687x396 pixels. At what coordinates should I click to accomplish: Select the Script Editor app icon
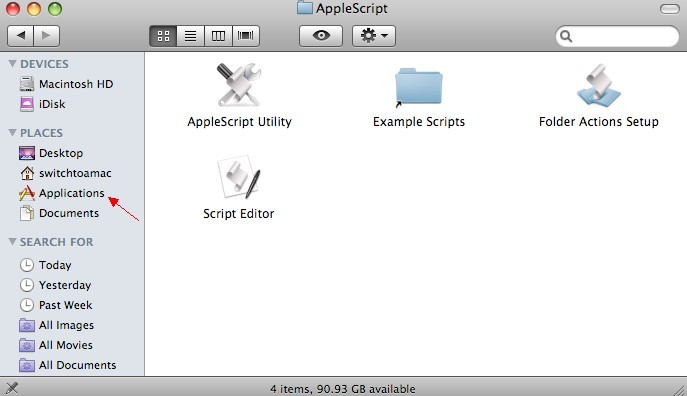click(x=239, y=177)
